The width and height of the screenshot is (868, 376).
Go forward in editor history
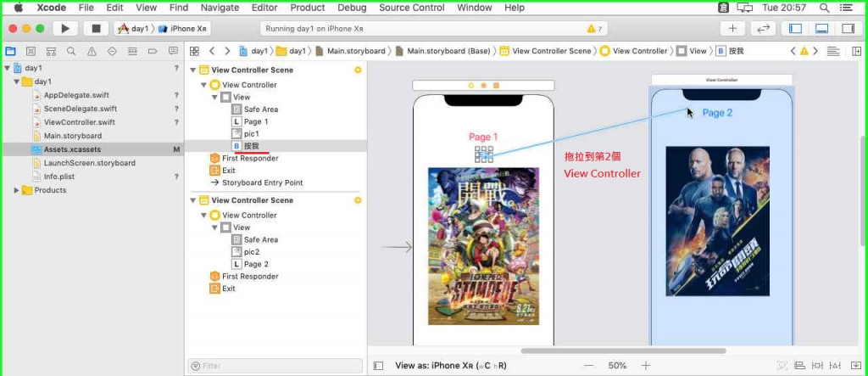[x=227, y=51]
